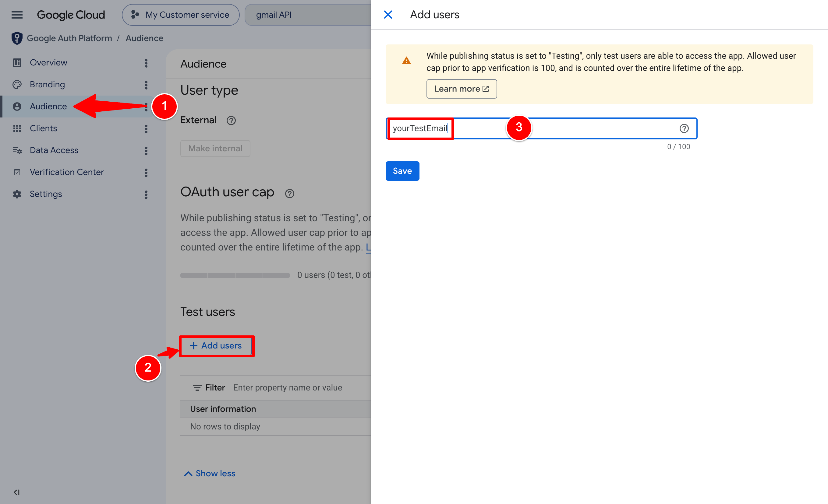Collapse the left sidebar with arrow icon
This screenshot has height=504, width=828.
tap(16, 492)
